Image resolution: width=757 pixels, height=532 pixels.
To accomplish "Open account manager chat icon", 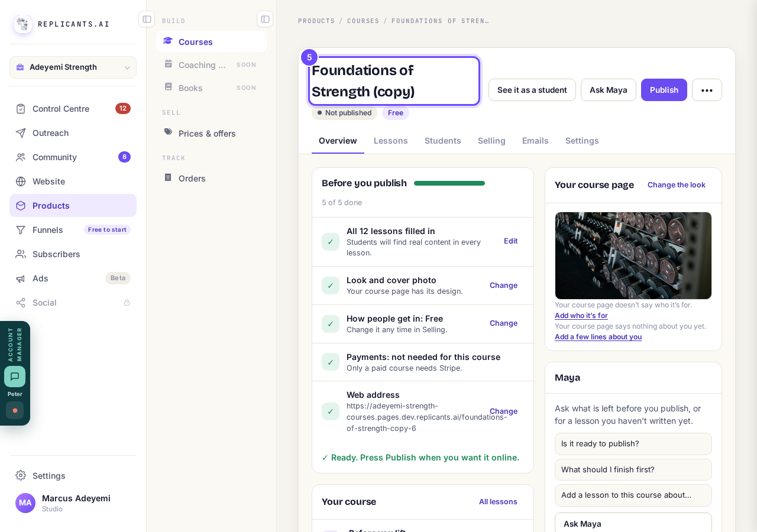I will (15, 377).
